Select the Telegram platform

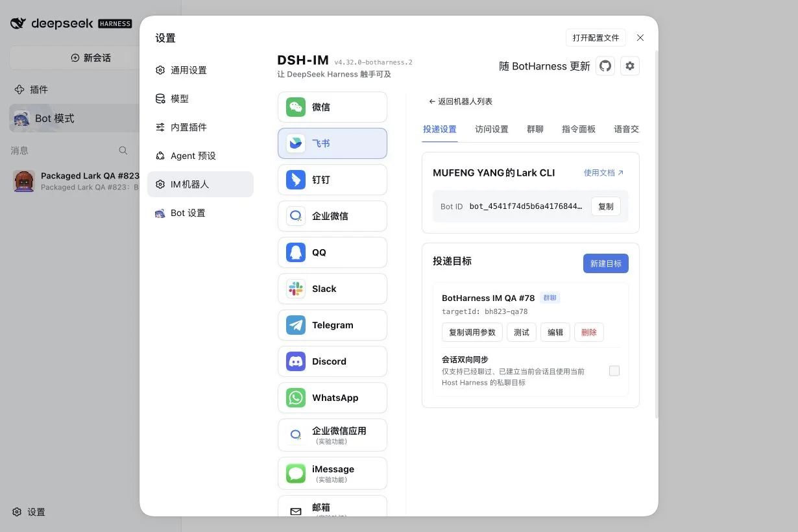click(x=332, y=325)
